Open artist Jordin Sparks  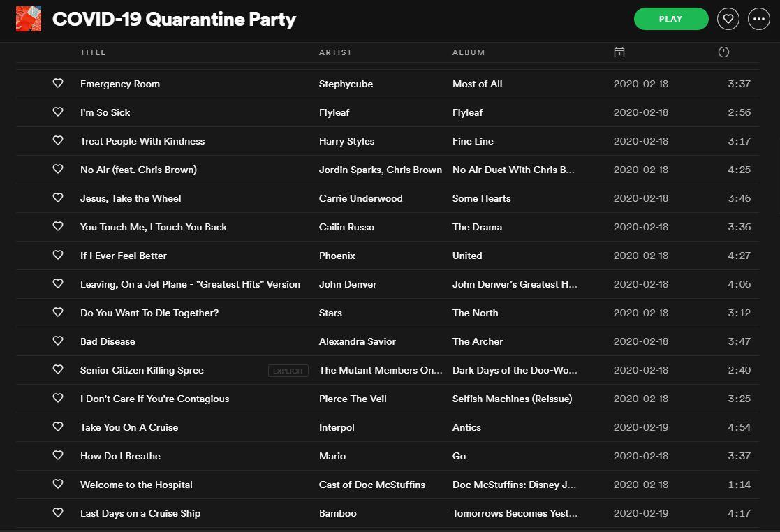click(x=351, y=170)
